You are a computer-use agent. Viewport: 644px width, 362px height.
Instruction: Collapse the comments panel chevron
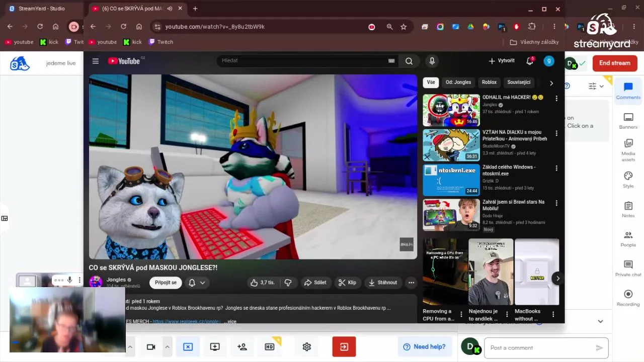[x=600, y=321]
